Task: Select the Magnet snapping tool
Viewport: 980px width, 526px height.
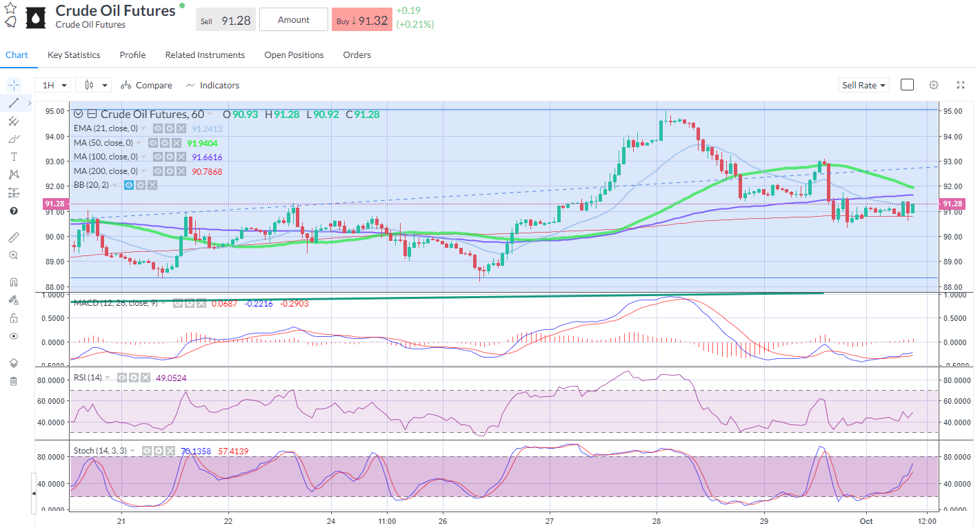Action: click(x=13, y=281)
